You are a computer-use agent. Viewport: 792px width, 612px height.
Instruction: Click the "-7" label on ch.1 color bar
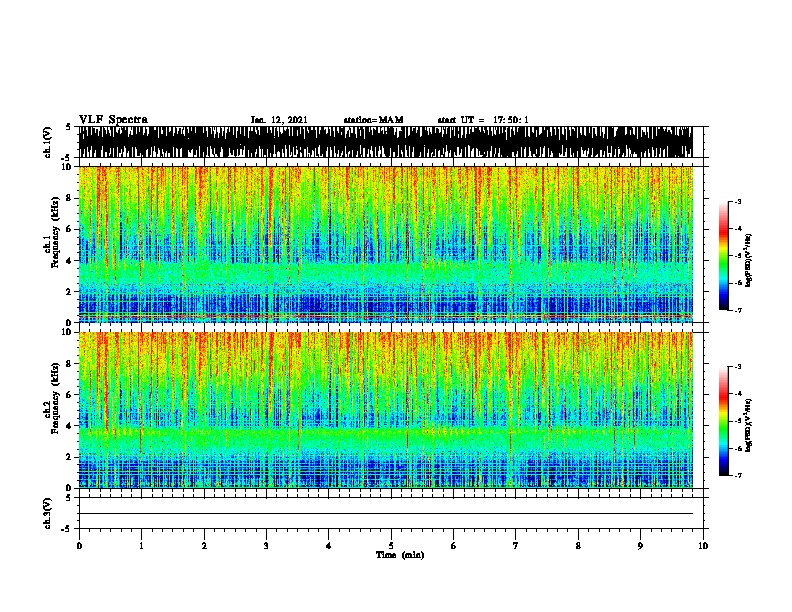(737, 310)
